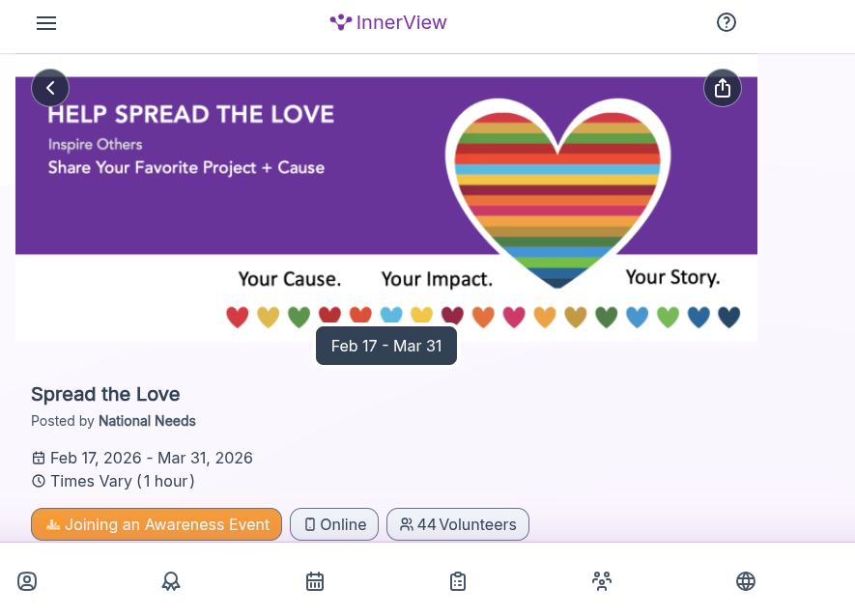855x616 pixels.
Task: Open the awards ribbon tab
Action: (171, 581)
